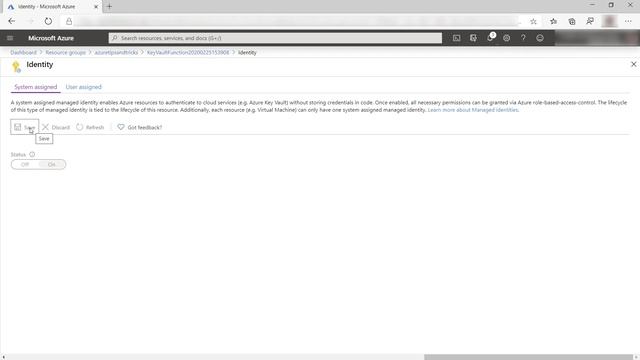Image resolution: width=640 pixels, height=360 pixels.
Task: Close the Identity blade
Action: pyautogui.click(x=633, y=64)
